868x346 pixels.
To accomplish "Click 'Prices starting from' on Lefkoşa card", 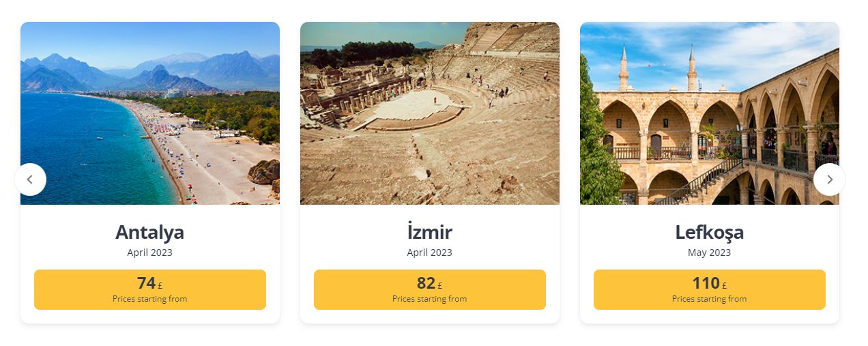I will pyautogui.click(x=710, y=299).
